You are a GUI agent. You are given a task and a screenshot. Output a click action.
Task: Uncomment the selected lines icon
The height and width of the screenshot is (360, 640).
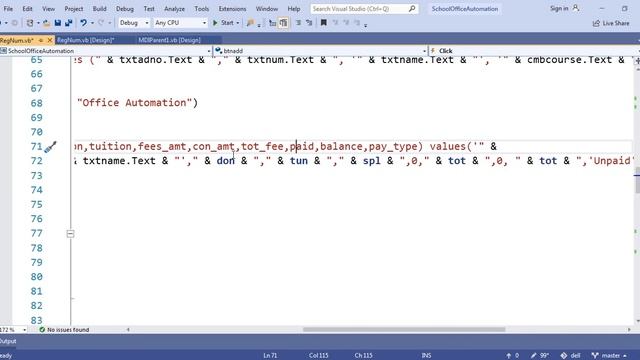click(x=309, y=23)
